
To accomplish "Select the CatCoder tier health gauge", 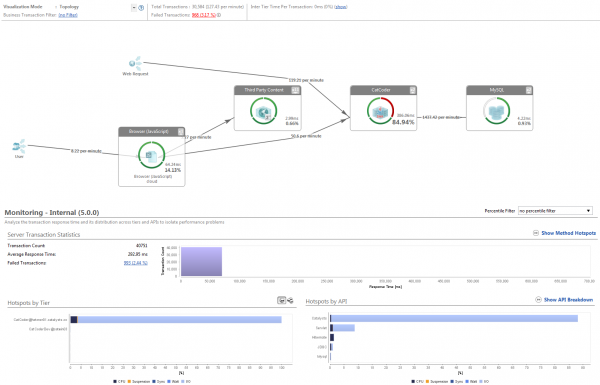I will [380, 111].
